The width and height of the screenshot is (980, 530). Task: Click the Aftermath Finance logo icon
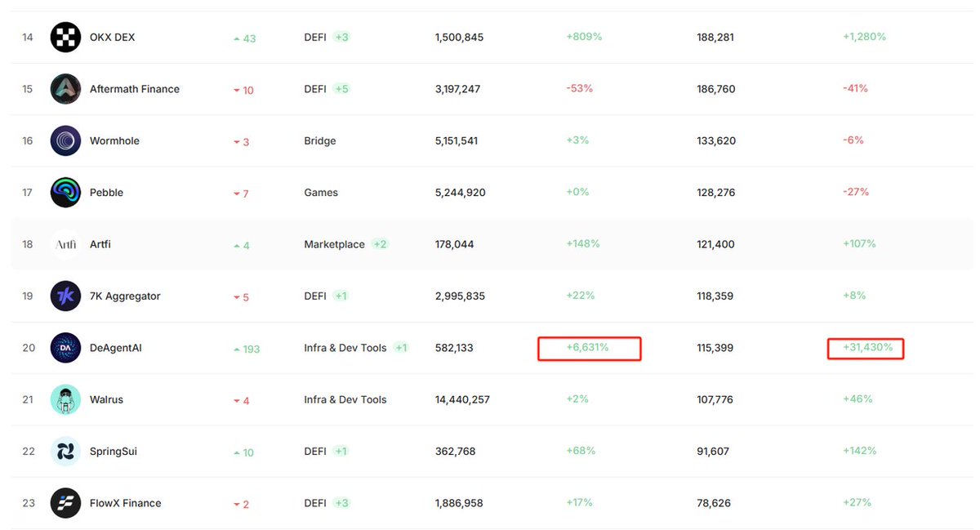65,89
